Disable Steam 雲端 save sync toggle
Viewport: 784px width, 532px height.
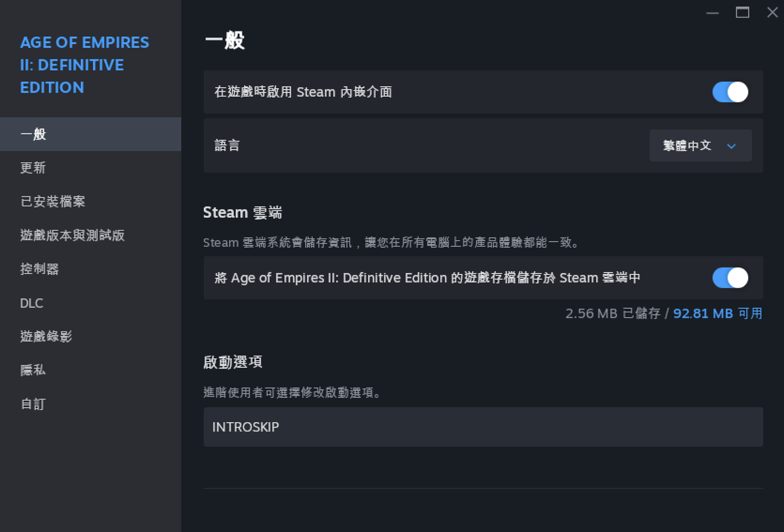[730, 277]
